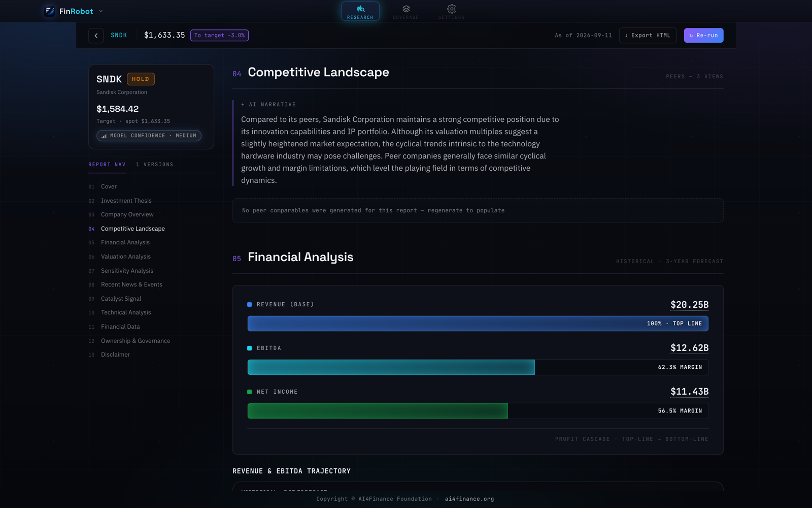
Task: Click the To target -3.0% badge
Action: 219,36
